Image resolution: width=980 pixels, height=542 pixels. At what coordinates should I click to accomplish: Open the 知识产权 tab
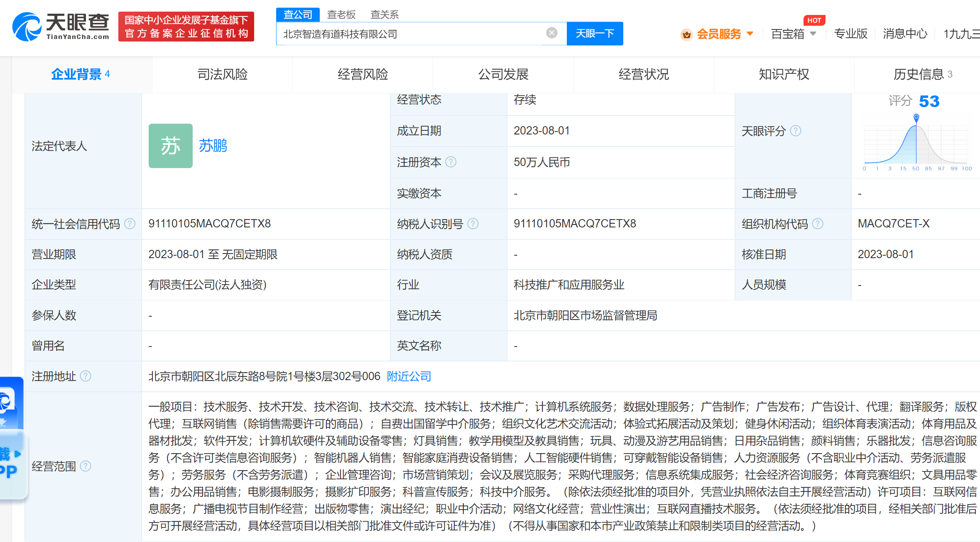point(784,74)
